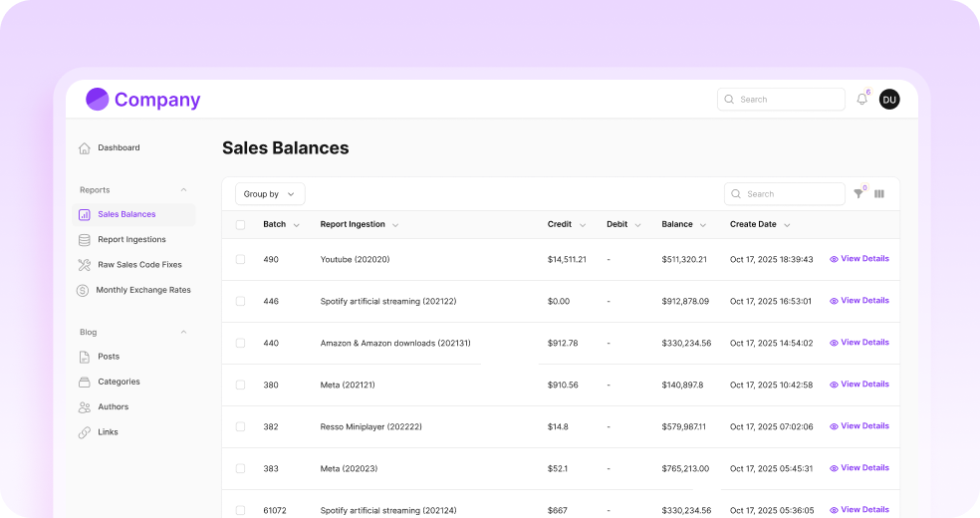Select the checkbox for batch 382
The image size is (980, 518).
pos(241,426)
